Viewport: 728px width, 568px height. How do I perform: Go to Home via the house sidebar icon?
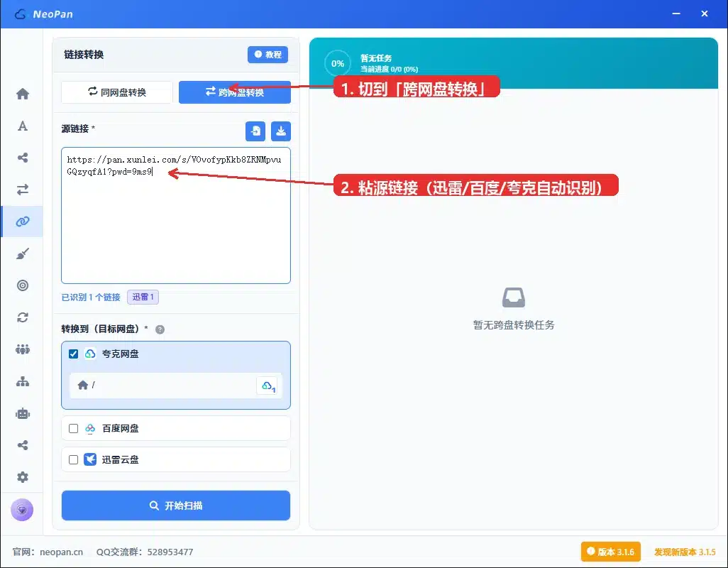(22, 94)
